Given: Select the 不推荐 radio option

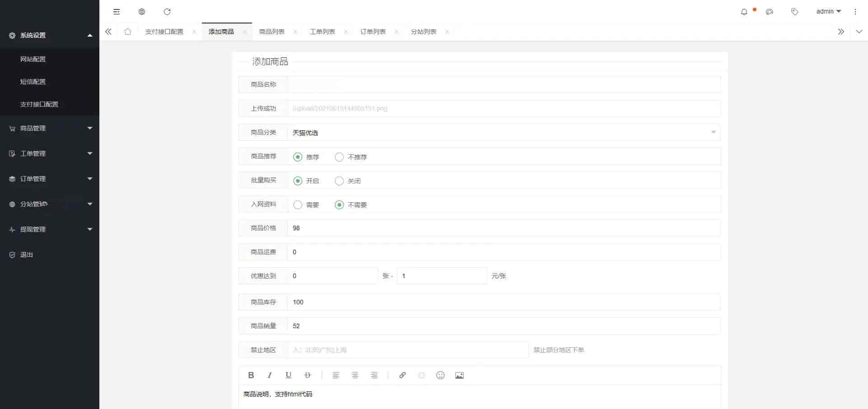Looking at the screenshot, I should click(x=339, y=157).
